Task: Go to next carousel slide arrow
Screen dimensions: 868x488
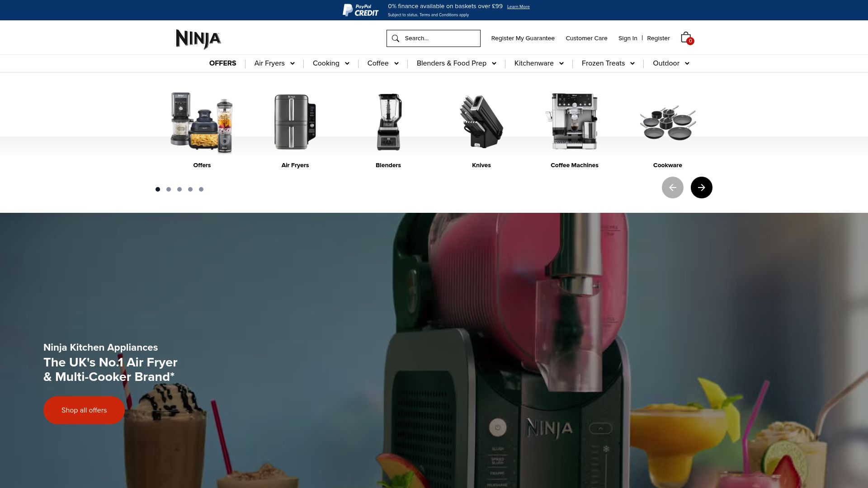Action: click(x=701, y=188)
